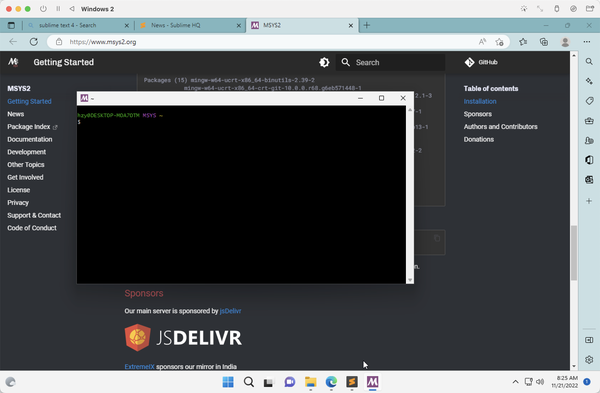The width and height of the screenshot is (600, 393).
Task: Go back in the browser
Action: coord(13,42)
